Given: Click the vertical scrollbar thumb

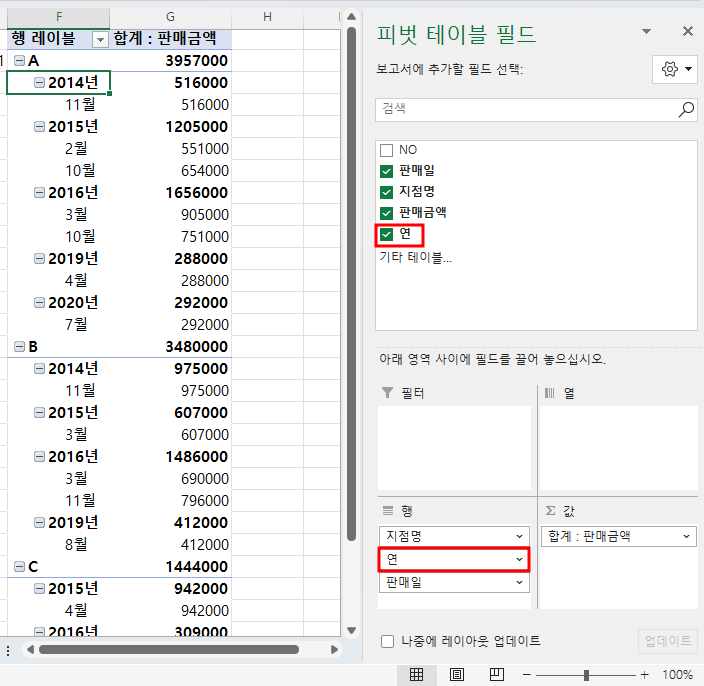Looking at the screenshot, I should click(352, 284).
